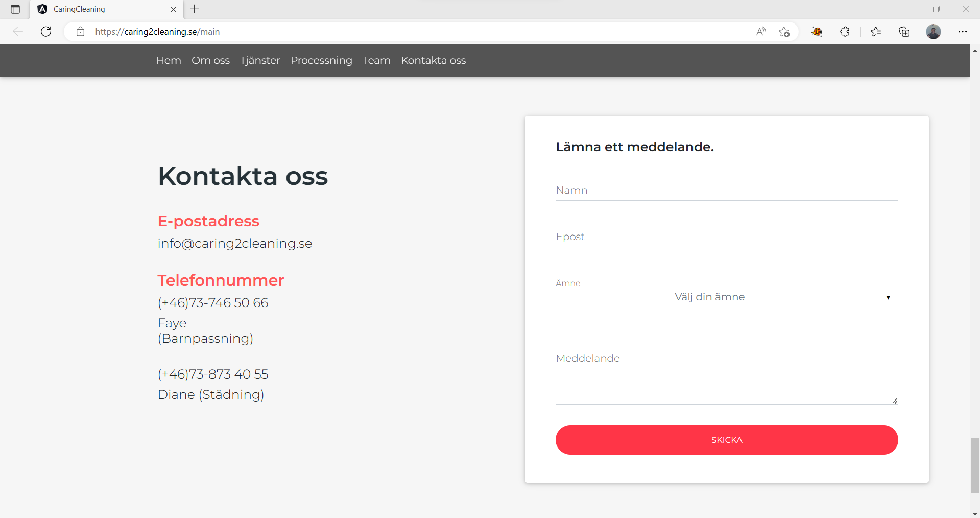The height and width of the screenshot is (518, 980).
Task: Open Settings and more ellipsis menu
Action: 962,32
